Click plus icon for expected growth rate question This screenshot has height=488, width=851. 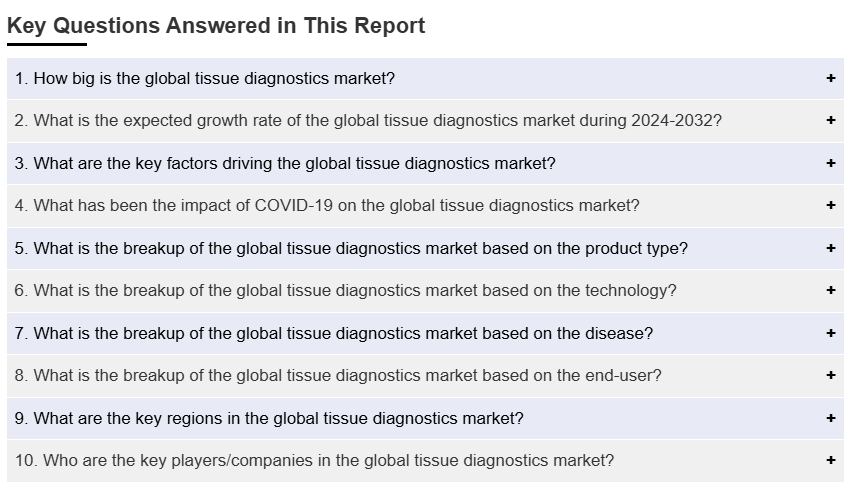pyautogui.click(x=830, y=120)
